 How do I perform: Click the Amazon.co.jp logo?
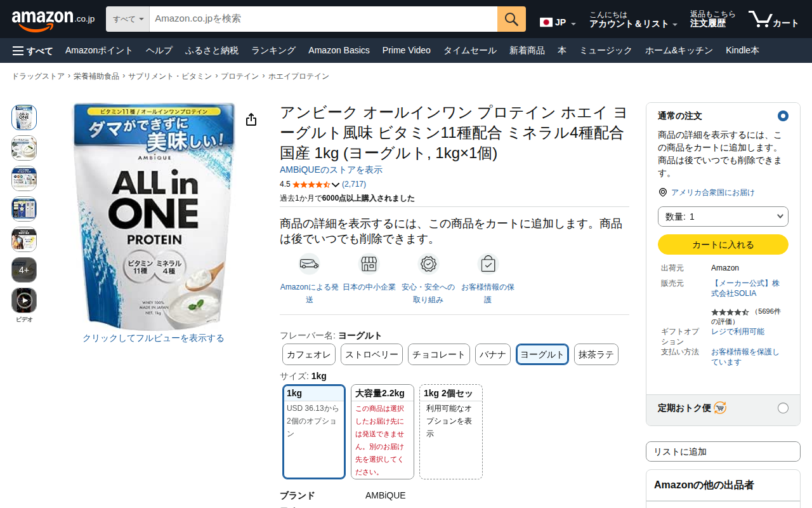coord(53,20)
